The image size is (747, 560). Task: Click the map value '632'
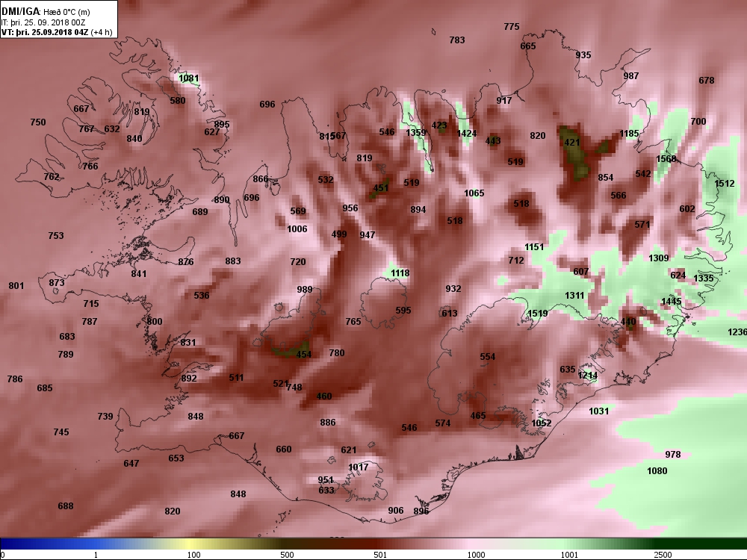pyautogui.click(x=112, y=129)
